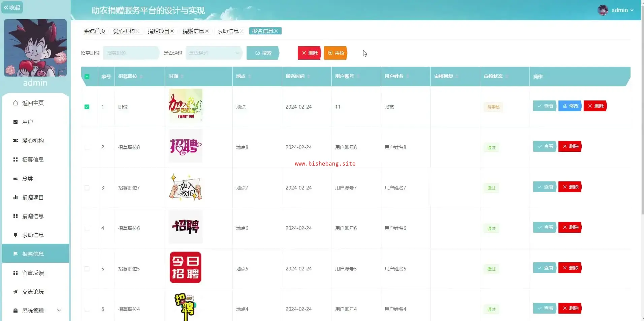Click 查看 for 招募职位8 row
The image size is (644, 321).
[545, 146]
